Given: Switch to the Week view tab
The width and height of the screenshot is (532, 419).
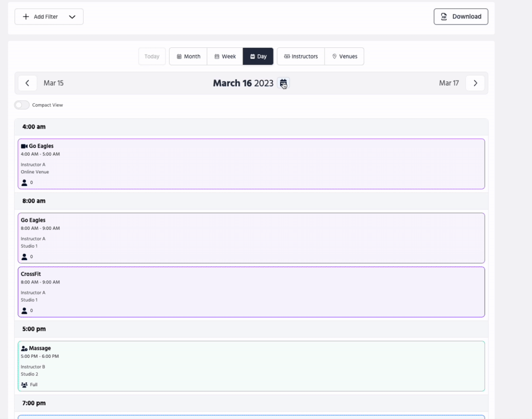Looking at the screenshot, I should [x=225, y=56].
